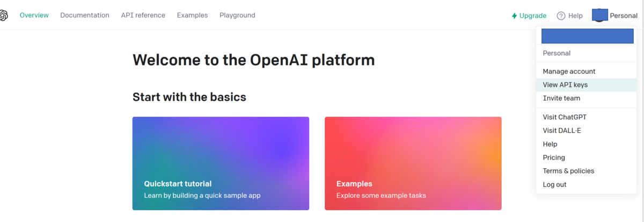644x222 pixels.
Task: Switch to the Examples nav tab
Action: 192,15
